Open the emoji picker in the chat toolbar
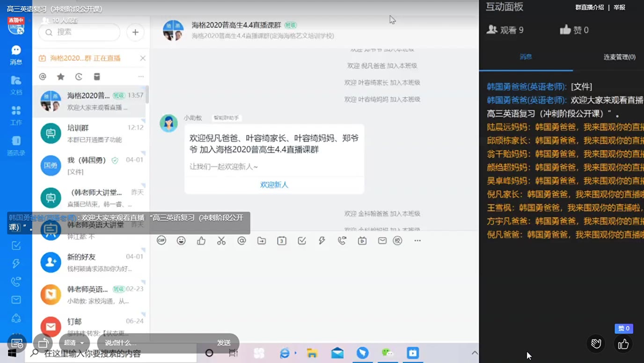 (x=180, y=240)
